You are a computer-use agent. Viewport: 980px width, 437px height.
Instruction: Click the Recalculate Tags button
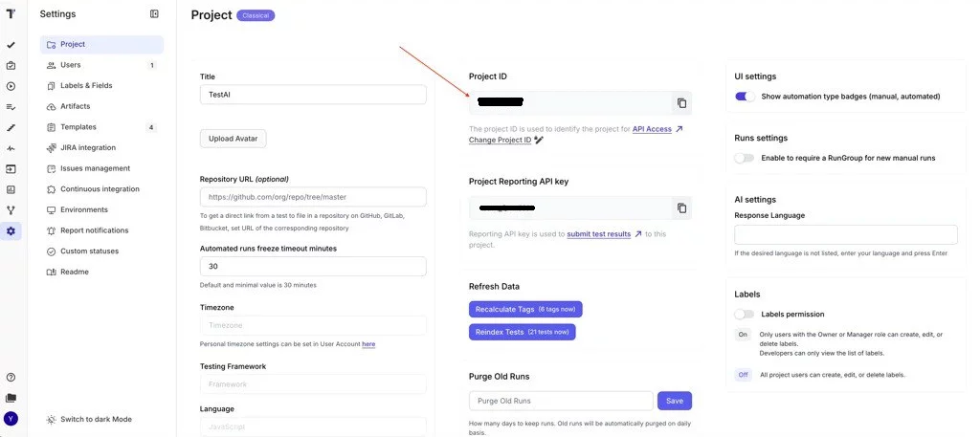click(x=525, y=310)
